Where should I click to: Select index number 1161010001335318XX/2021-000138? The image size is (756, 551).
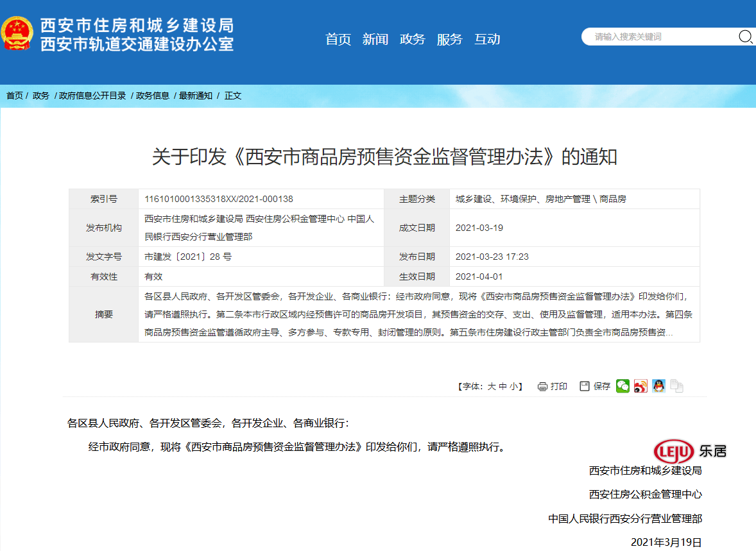coord(219,199)
